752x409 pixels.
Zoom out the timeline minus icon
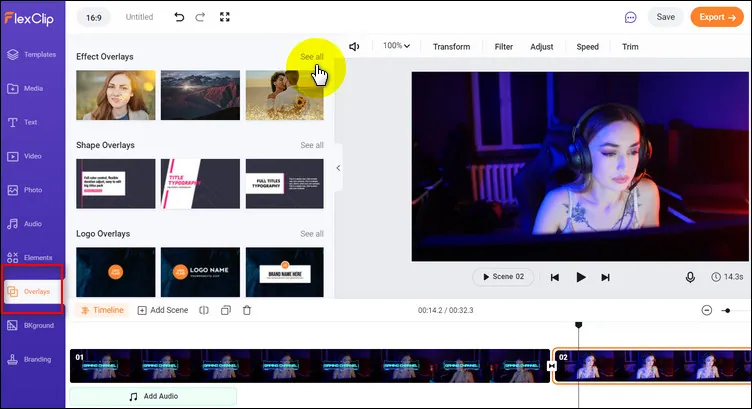706,310
